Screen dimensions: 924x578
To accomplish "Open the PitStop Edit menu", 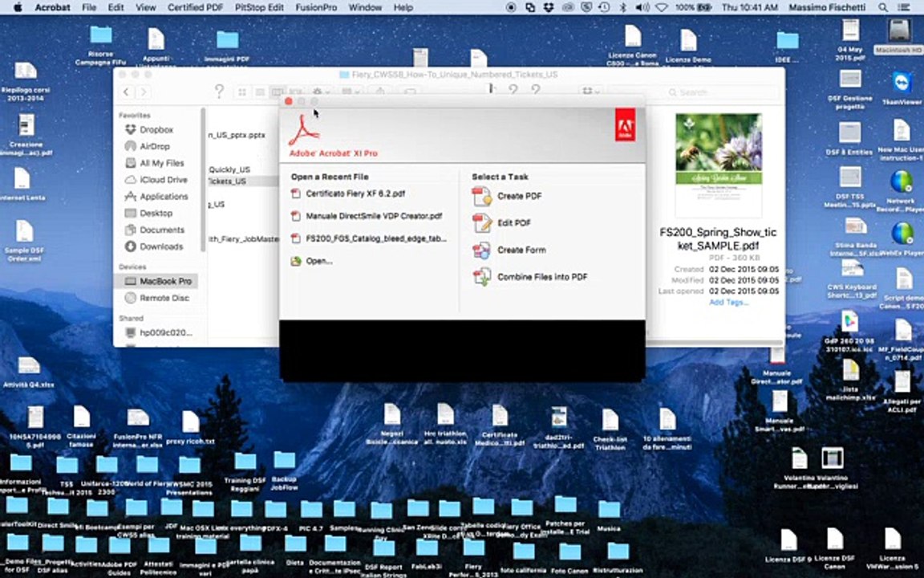I will 259,8.
